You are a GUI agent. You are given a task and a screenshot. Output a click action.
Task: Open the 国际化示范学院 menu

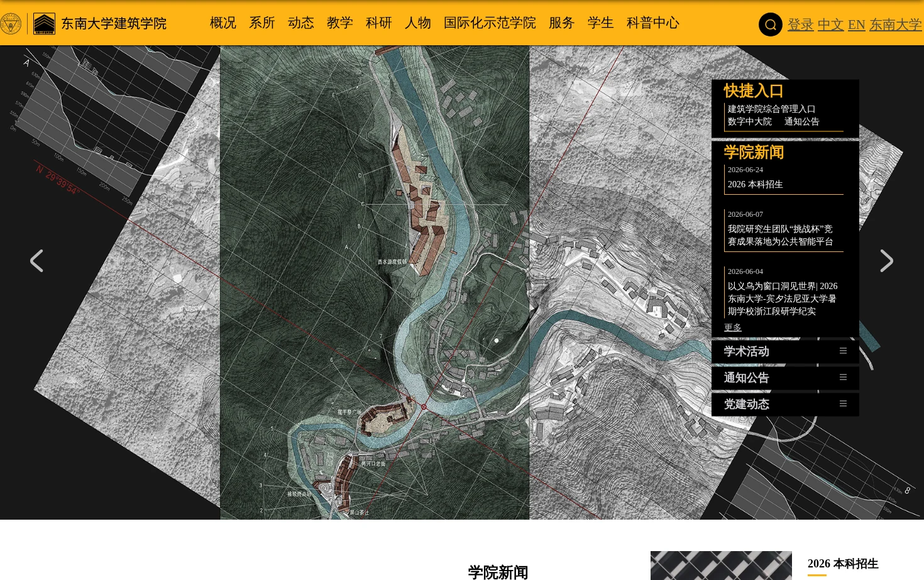click(x=490, y=23)
